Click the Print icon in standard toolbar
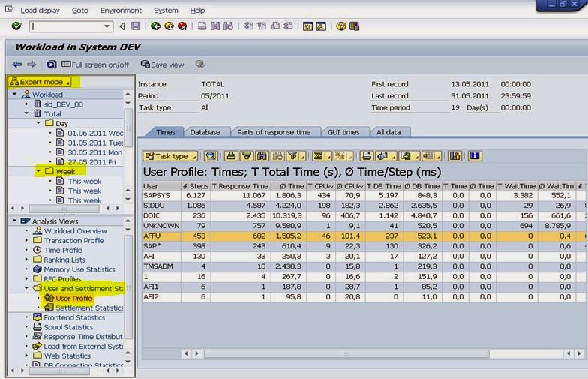This screenshot has width=588, height=379. [202, 26]
